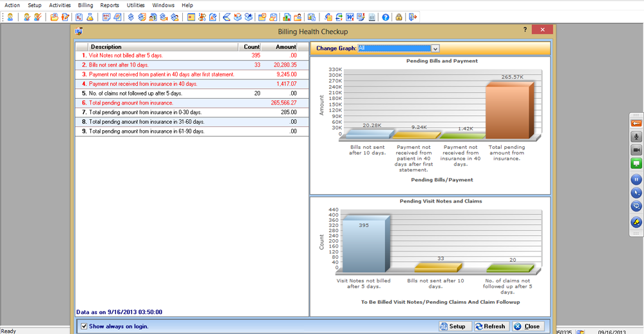Click the Word document W toolbar icon
Screen dimensions: 644x334
click(x=350, y=17)
